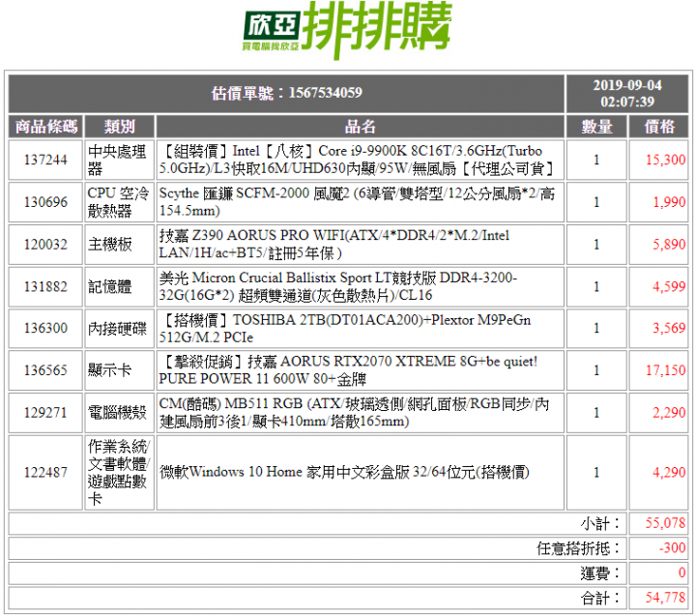Image resolution: width=696 pixels, height=616 pixels.
Task: Select barcode 129271 cell
Action: point(45,413)
